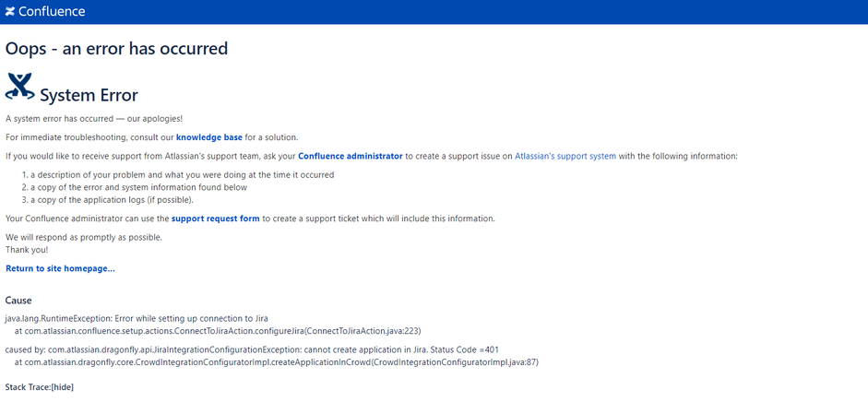Collapse stack trace with the hide link
Viewport: 868px width, 402px height.
pos(62,387)
